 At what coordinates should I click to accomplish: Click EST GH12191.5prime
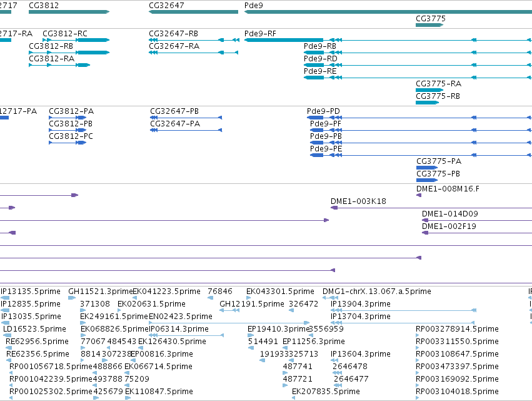(252, 304)
